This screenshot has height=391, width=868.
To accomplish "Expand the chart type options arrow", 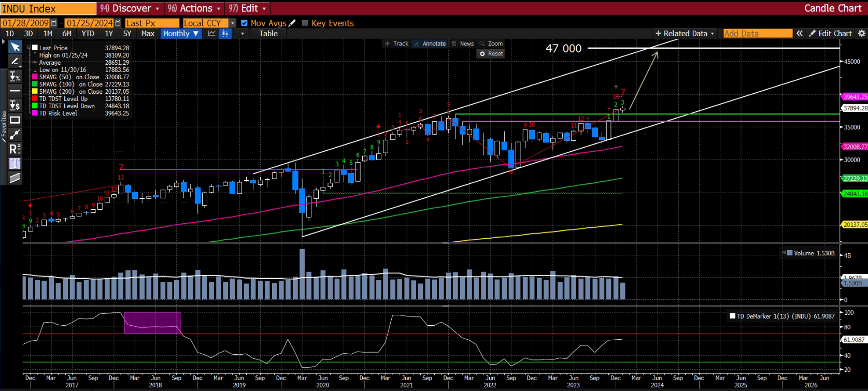I will point(242,34).
